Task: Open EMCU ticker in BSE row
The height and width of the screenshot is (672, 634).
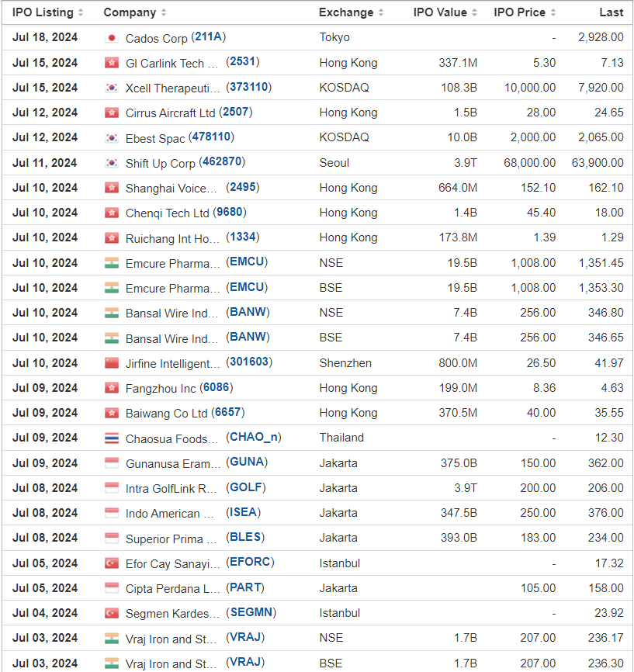Action: [x=247, y=287]
